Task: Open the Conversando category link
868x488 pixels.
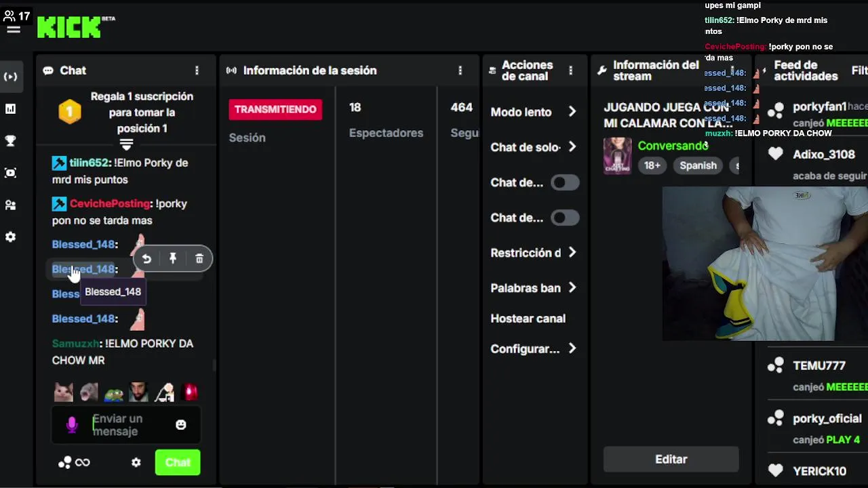Action: pos(672,146)
